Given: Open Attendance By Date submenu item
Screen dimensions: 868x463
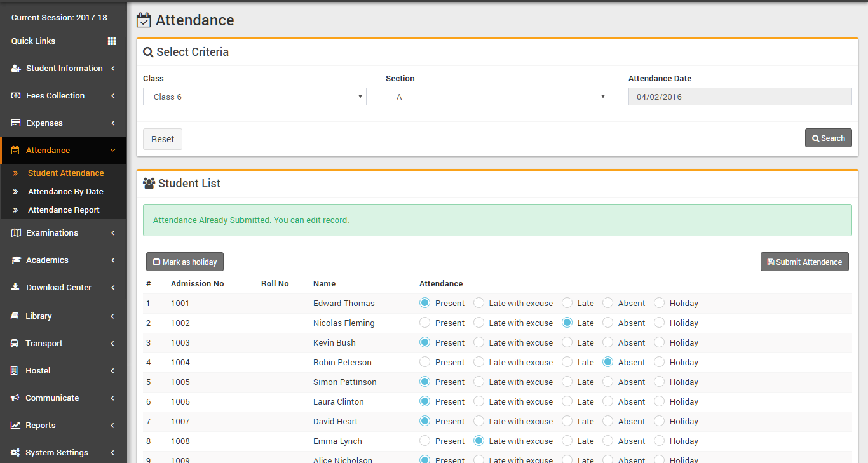Looking at the screenshot, I should (65, 192).
